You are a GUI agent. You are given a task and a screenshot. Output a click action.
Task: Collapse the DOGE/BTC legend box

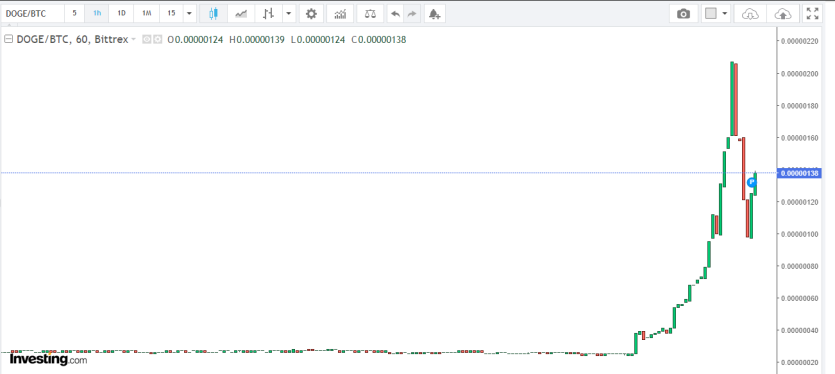(x=9, y=39)
